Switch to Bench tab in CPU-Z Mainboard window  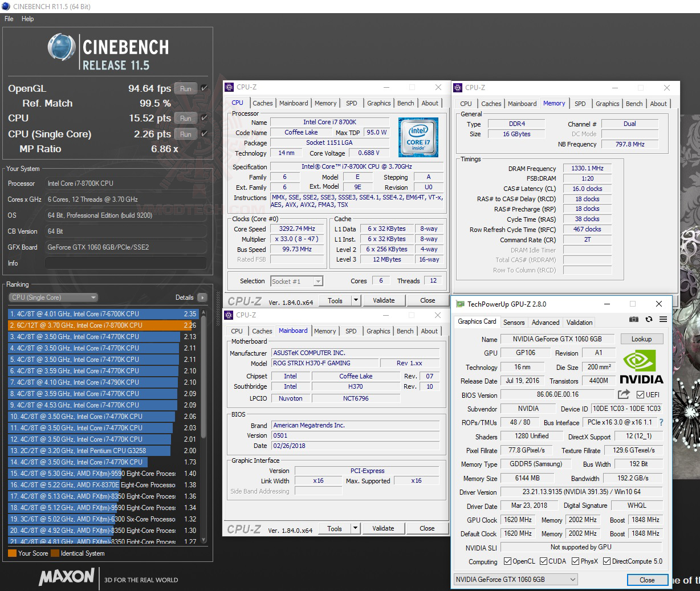(x=405, y=331)
